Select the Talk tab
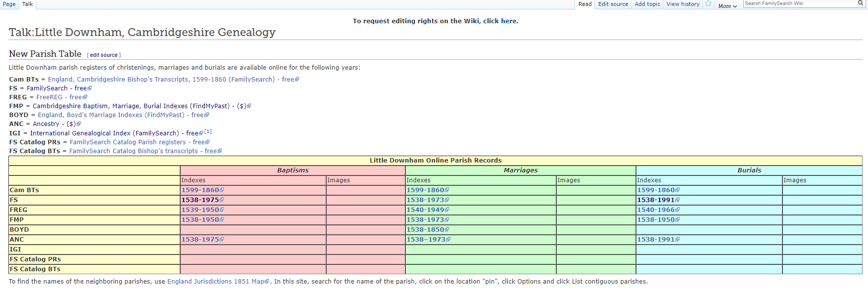The image size is (868, 290). (x=28, y=4)
